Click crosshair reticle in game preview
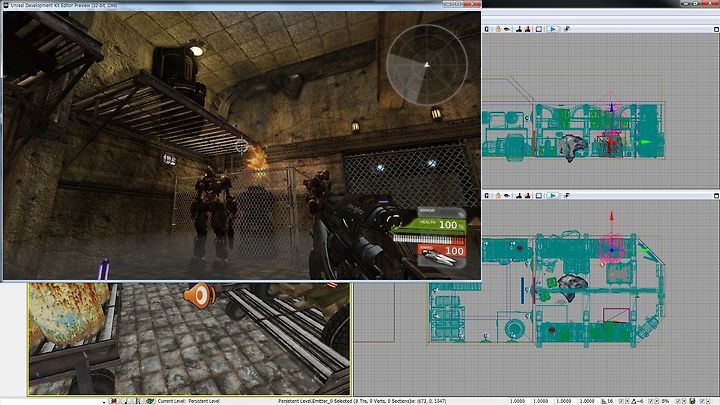 point(242,146)
